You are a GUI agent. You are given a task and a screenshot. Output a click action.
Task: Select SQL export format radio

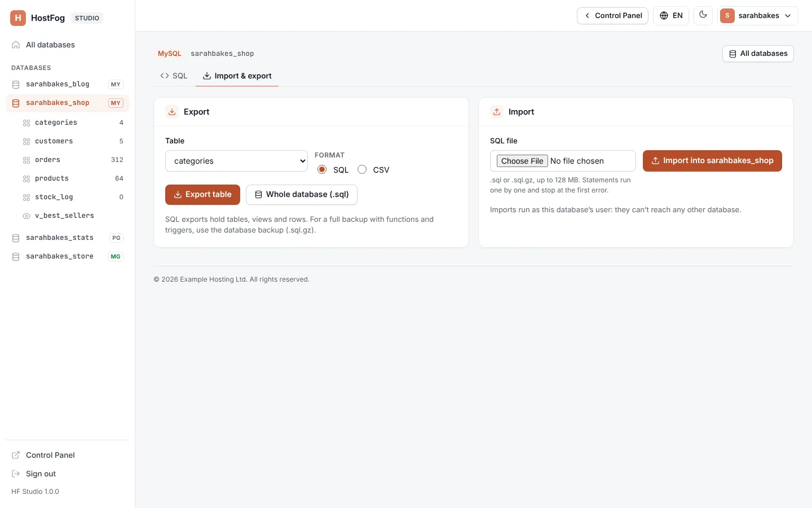click(x=322, y=169)
